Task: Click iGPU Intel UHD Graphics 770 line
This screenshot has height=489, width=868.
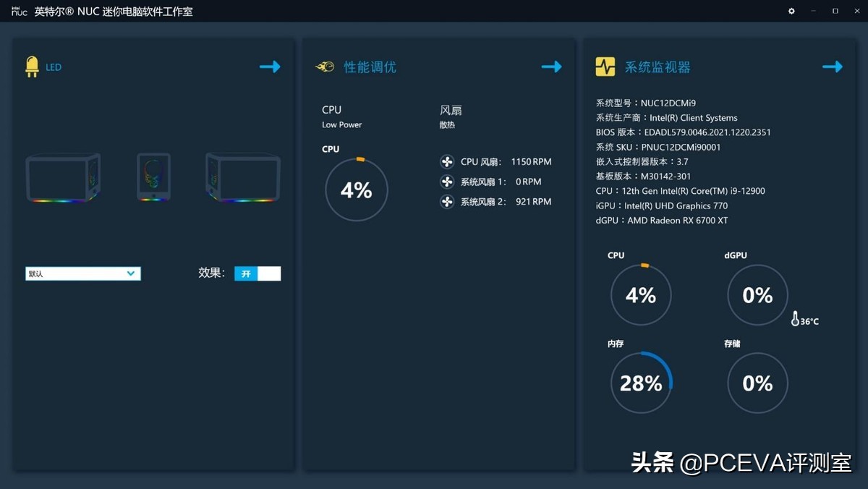Action: pos(662,205)
